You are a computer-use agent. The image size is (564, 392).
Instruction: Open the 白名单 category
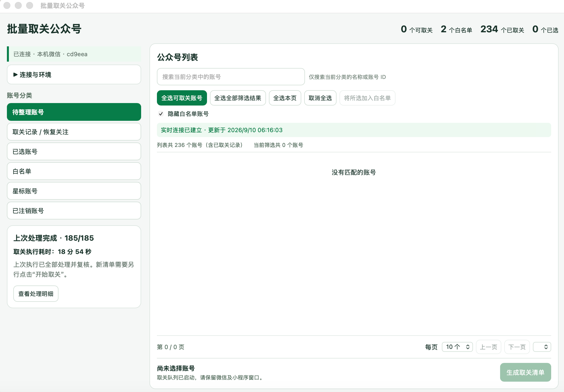[x=74, y=171]
